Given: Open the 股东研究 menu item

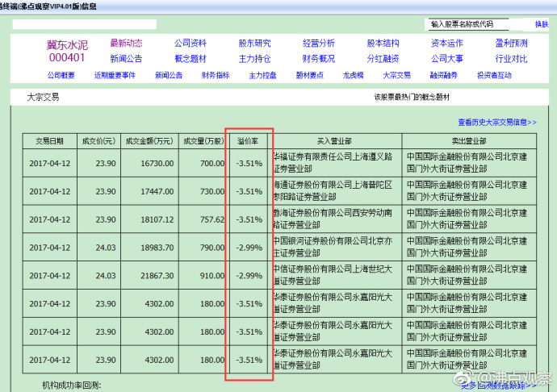Looking at the screenshot, I should (254, 44).
